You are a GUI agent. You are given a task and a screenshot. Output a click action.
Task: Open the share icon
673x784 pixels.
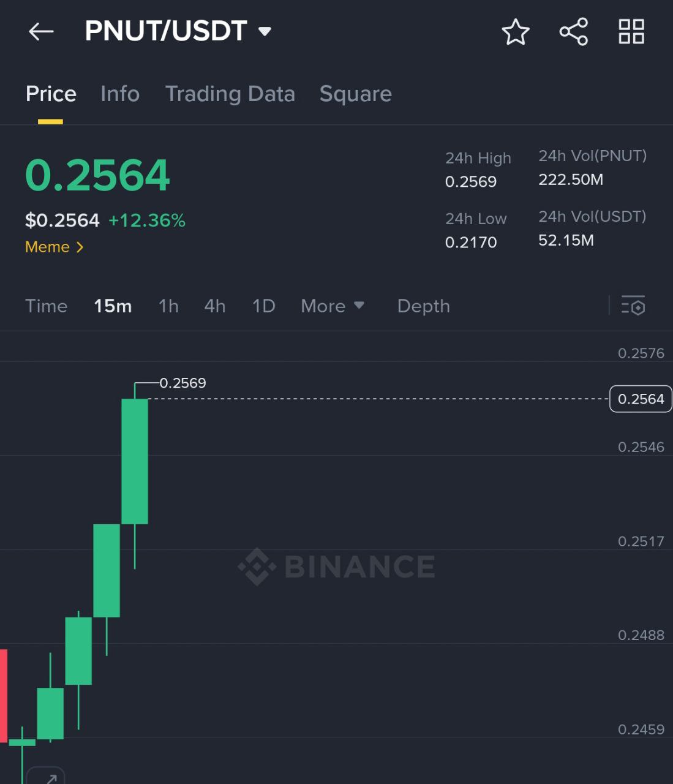(573, 32)
